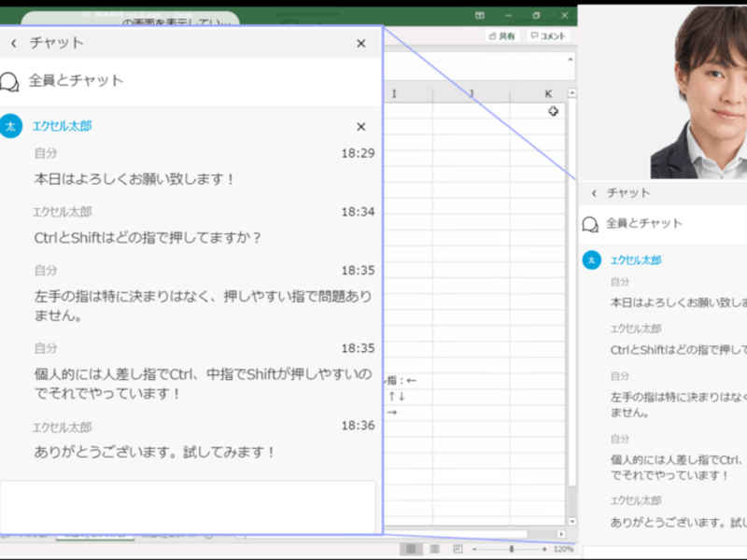
Task: Click the back chevron in the enlarged chat panel
Action: 13,43
